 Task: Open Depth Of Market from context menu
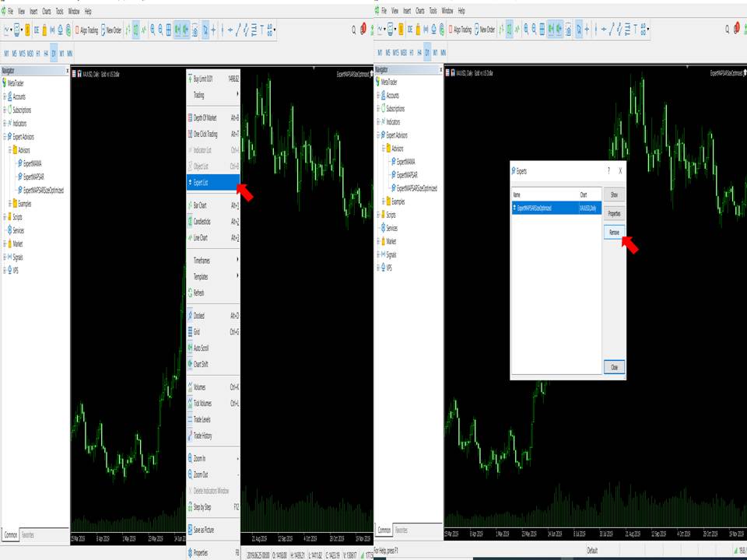(x=206, y=118)
